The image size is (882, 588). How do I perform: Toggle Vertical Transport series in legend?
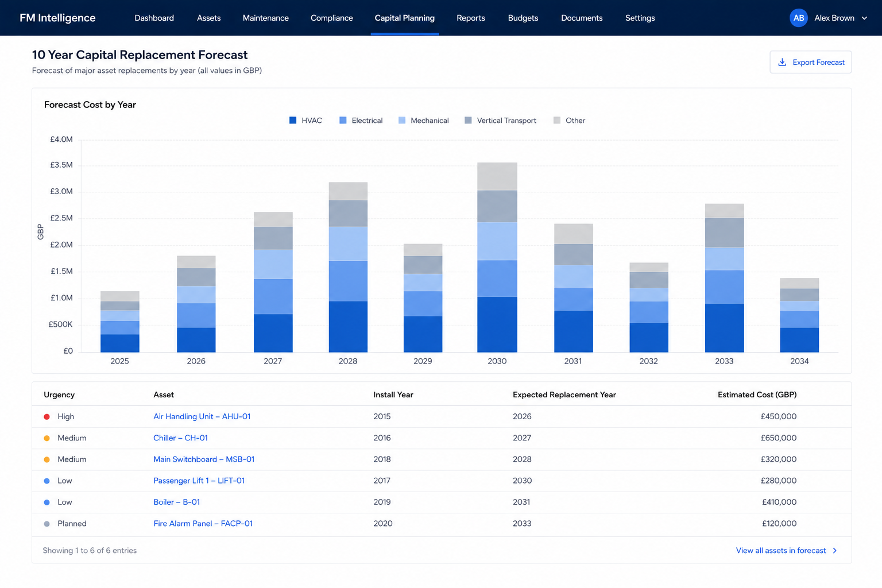500,121
